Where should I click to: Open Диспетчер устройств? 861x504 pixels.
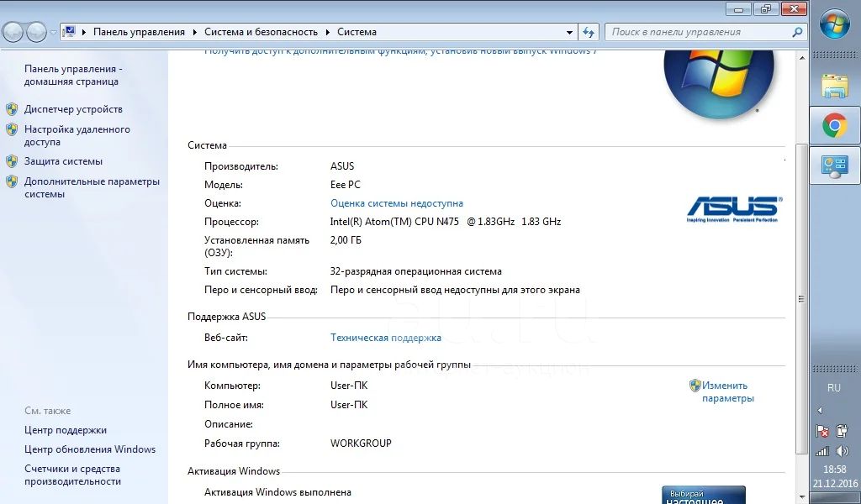(x=73, y=109)
